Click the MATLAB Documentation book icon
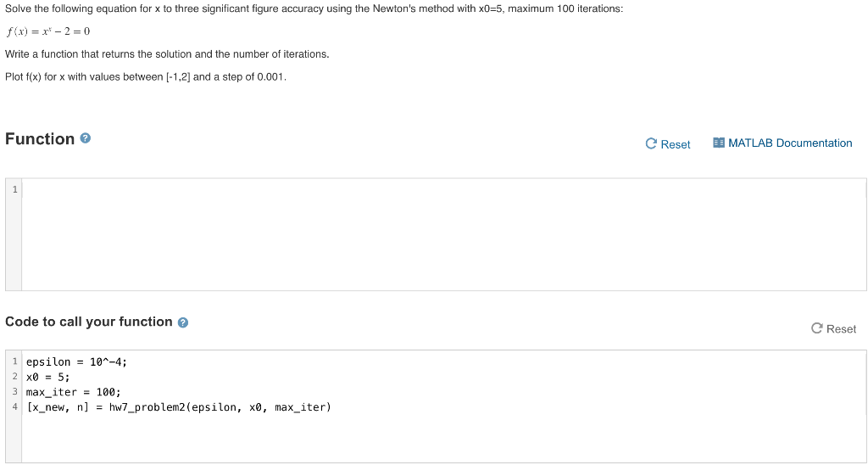 tap(719, 143)
